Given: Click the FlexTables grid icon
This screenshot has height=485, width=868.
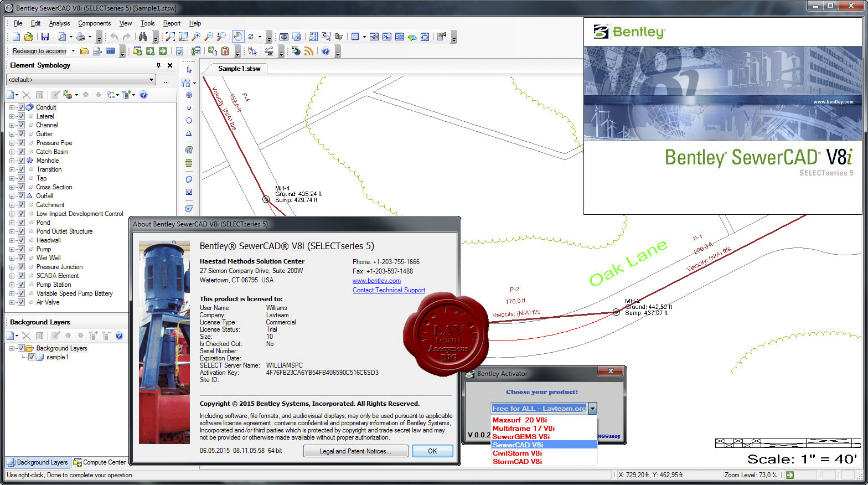Looking at the screenshot, I should [355, 37].
